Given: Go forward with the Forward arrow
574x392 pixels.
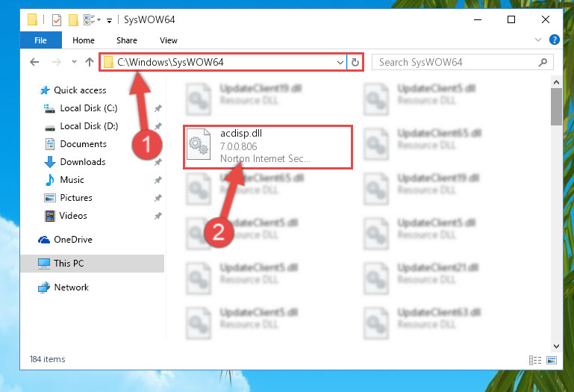Looking at the screenshot, I should [57, 62].
